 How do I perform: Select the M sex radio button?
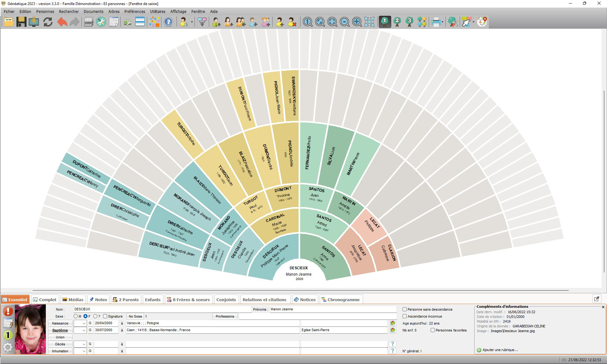coord(76,316)
